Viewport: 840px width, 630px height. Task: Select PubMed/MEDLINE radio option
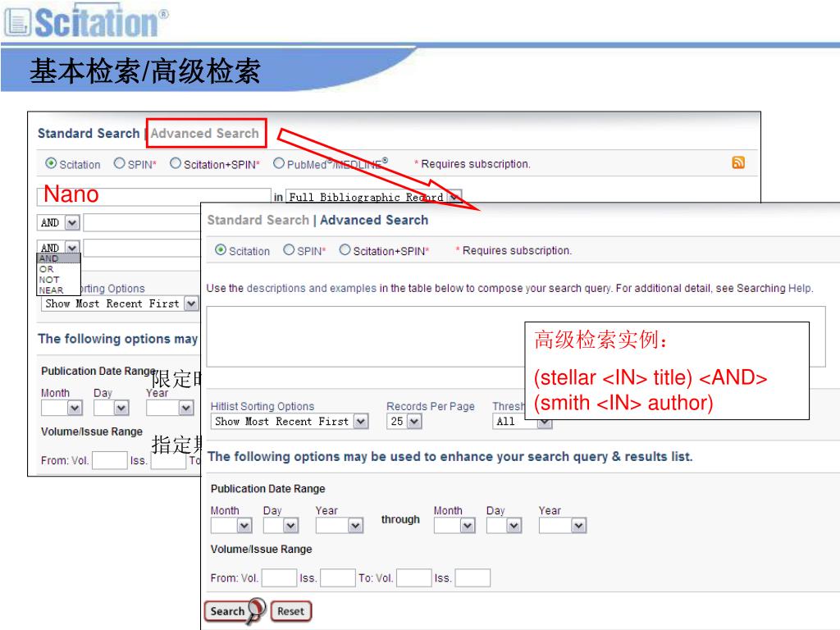pyautogui.click(x=279, y=163)
